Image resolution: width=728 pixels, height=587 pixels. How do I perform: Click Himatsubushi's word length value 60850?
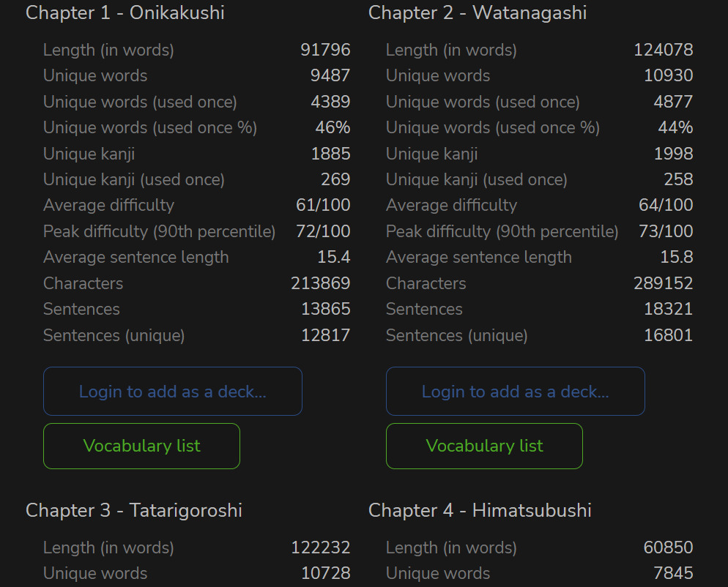click(668, 547)
